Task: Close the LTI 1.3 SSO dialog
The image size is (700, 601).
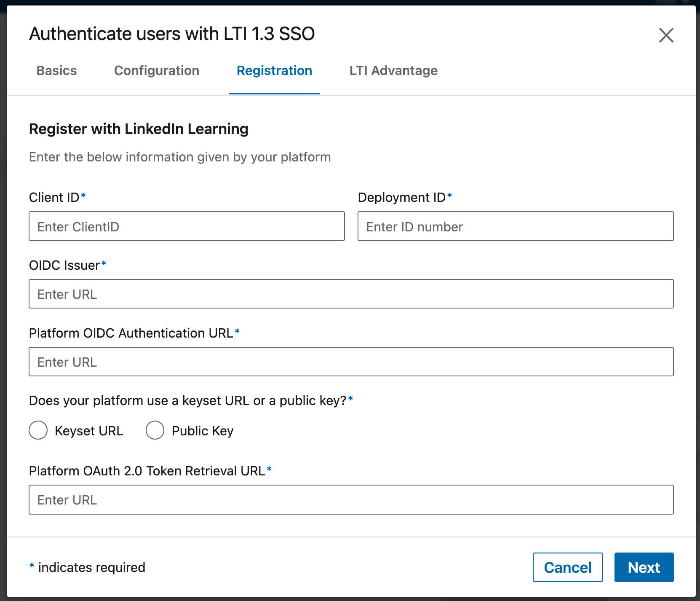Action: 666,35
